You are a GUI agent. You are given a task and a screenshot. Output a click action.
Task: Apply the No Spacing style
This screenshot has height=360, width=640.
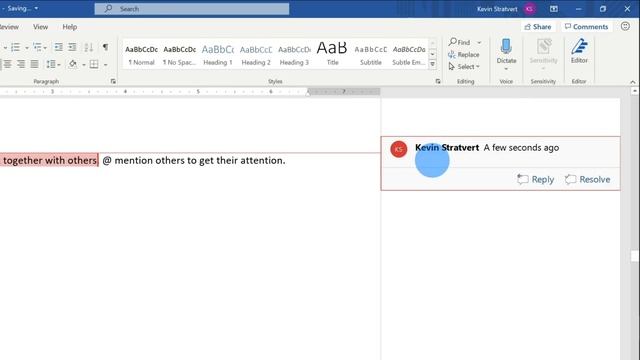180,55
